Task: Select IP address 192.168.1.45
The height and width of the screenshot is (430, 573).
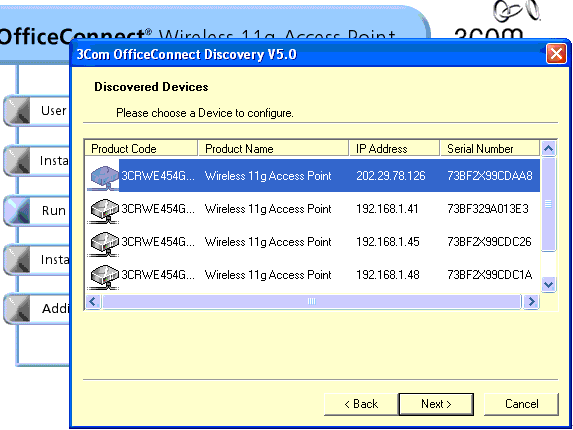Action: [388, 242]
